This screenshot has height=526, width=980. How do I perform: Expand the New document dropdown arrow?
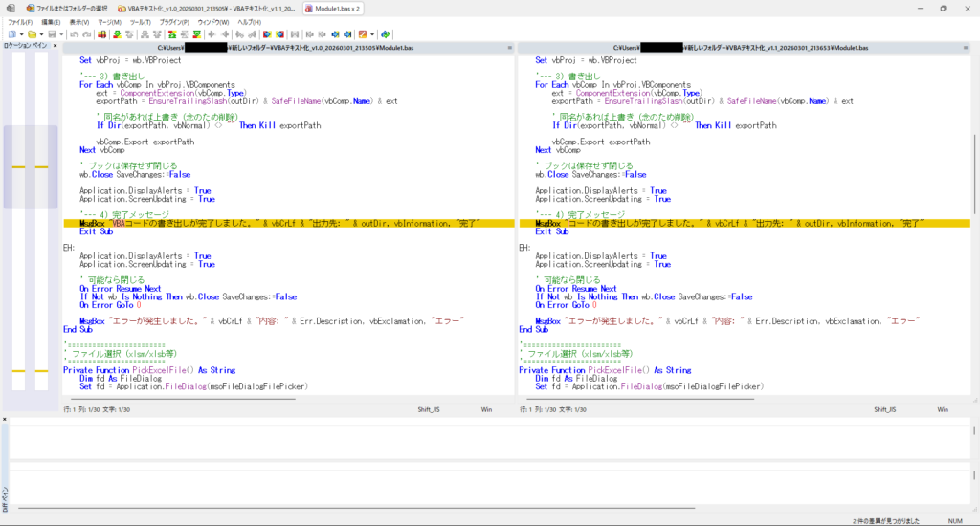tap(21, 34)
